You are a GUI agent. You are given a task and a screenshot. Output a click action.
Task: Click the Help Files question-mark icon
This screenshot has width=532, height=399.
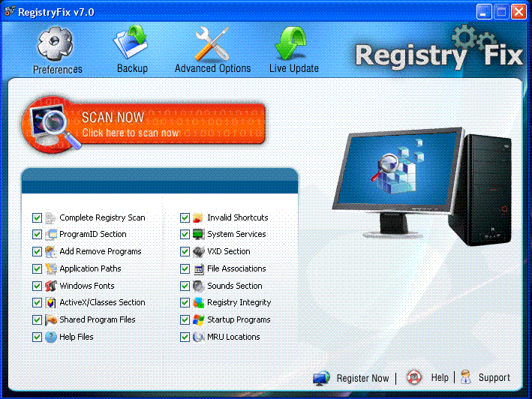coord(50,337)
